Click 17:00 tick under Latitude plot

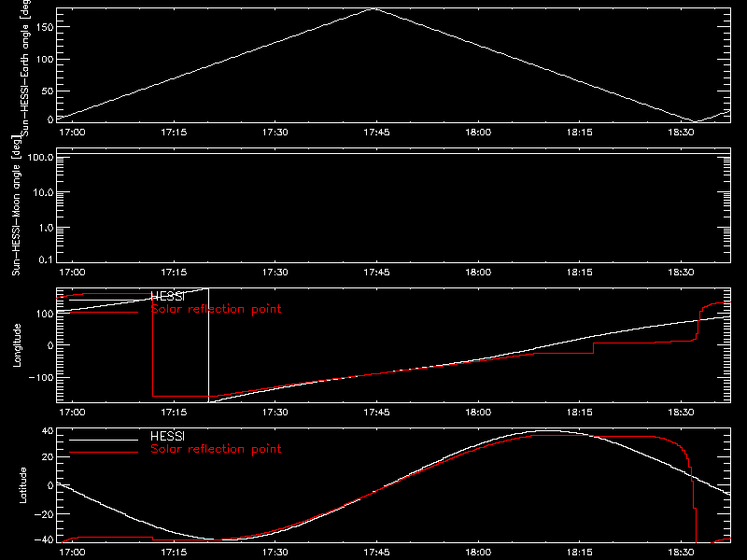tap(72, 552)
